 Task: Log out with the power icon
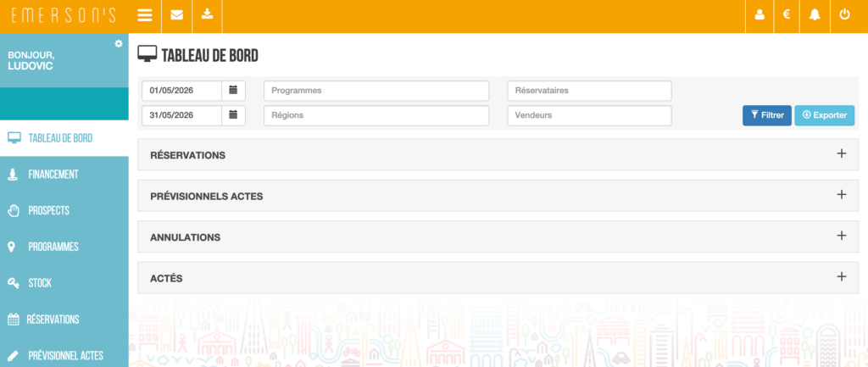coord(844,14)
